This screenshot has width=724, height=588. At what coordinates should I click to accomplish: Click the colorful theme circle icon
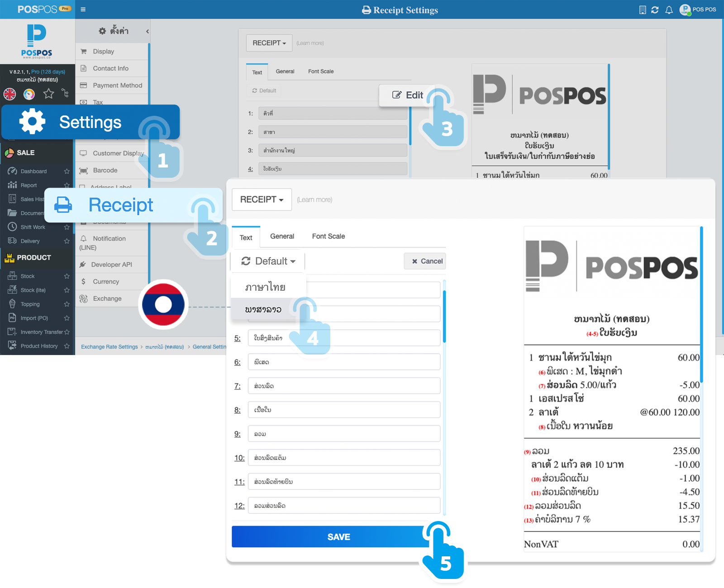[x=29, y=94]
